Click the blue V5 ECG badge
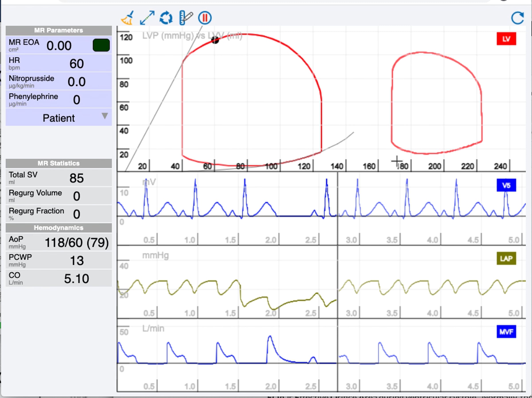Screen dimensions: 532x398 pyautogui.click(x=506, y=185)
